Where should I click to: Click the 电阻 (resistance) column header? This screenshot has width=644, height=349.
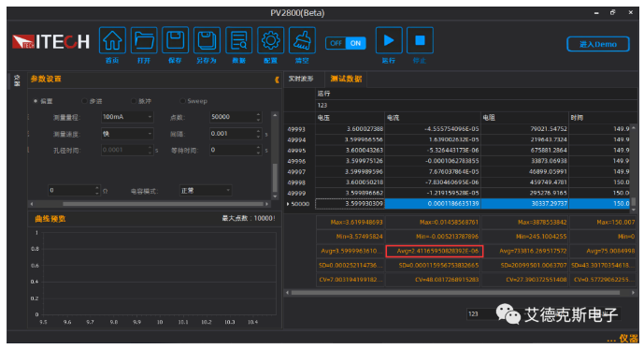pyautogui.click(x=524, y=118)
